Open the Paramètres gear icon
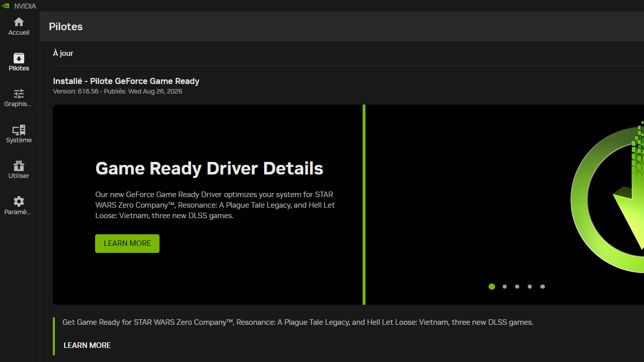Viewport: 644px width, 362px height. pos(19,202)
